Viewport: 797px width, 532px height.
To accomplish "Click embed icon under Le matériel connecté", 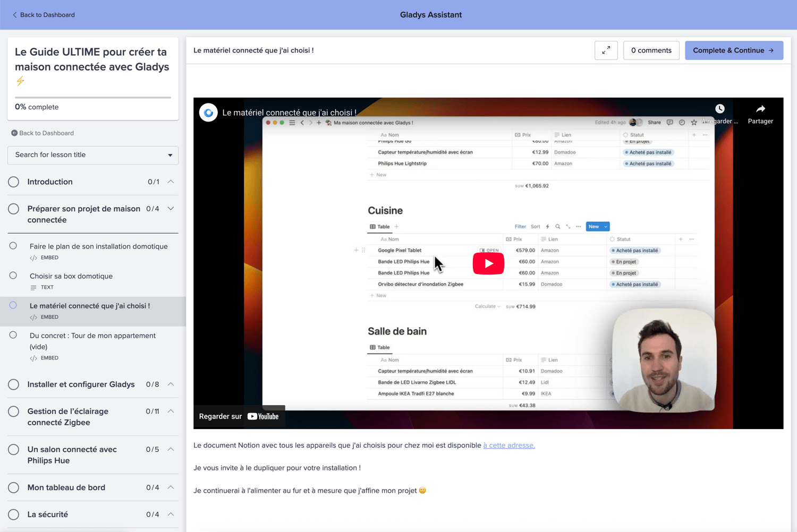I will [x=33, y=318].
